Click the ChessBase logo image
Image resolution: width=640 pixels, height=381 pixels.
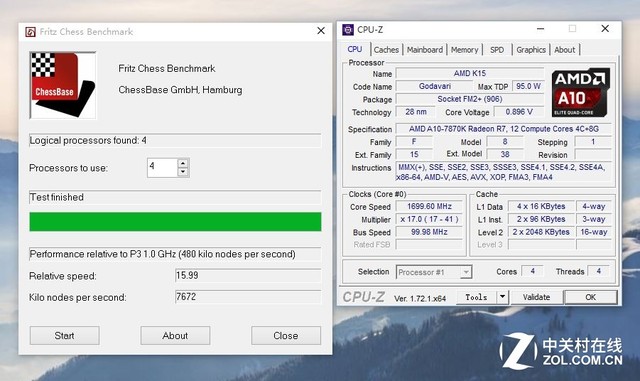pyautogui.click(x=63, y=85)
